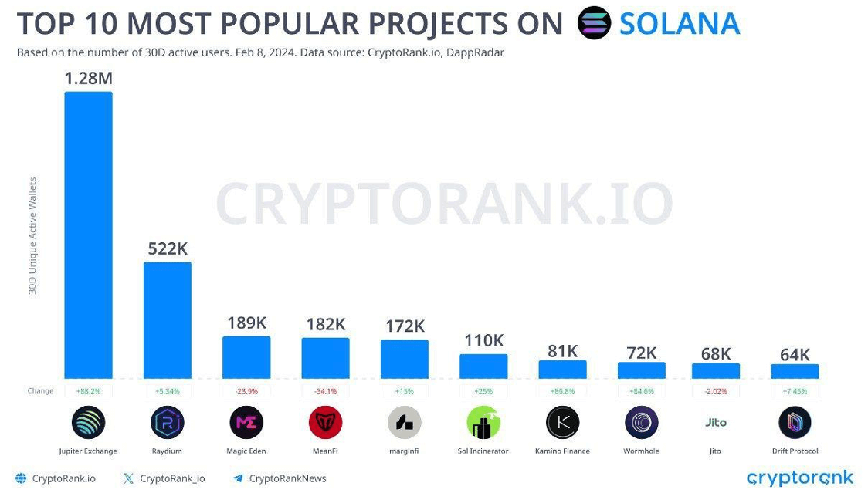Viewport: 868px width, 500px height.
Task: Click the Raydium 522K bar
Action: point(168,319)
